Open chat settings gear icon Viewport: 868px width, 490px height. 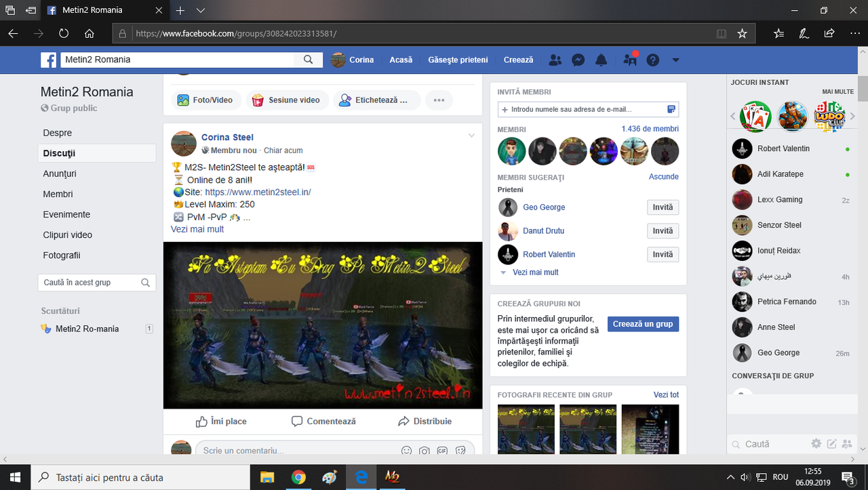click(x=816, y=444)
